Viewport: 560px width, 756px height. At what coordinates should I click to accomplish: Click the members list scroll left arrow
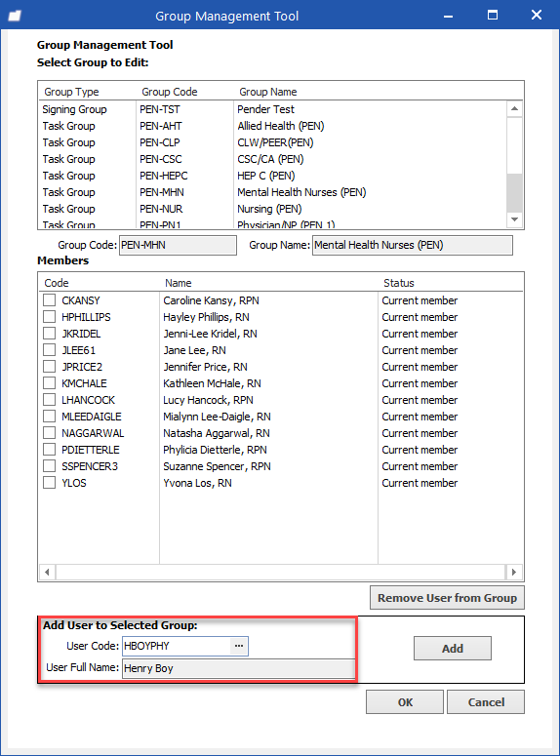pyautogui.click(x=47, y=572)
